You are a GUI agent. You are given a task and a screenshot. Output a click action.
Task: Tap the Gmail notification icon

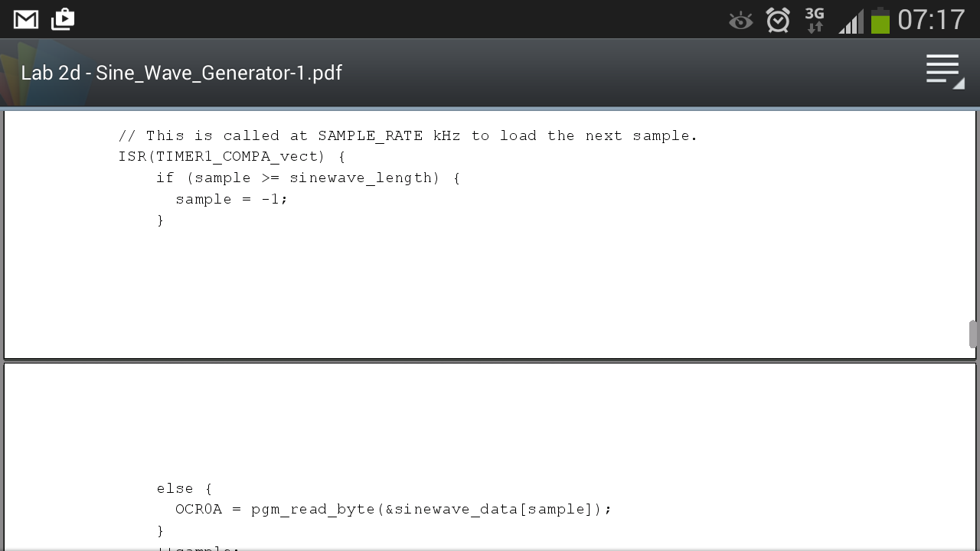click(26, 20)
